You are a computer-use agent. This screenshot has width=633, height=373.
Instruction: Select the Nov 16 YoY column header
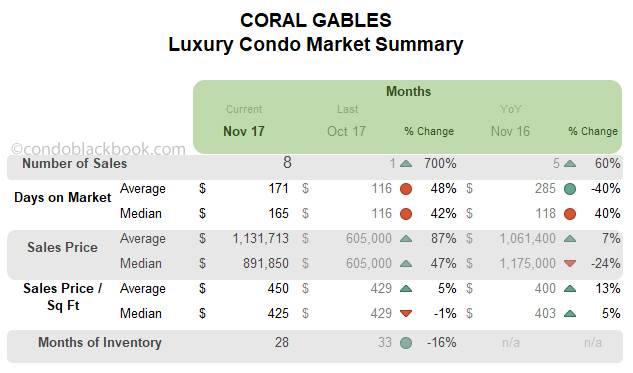pos(510,131)
